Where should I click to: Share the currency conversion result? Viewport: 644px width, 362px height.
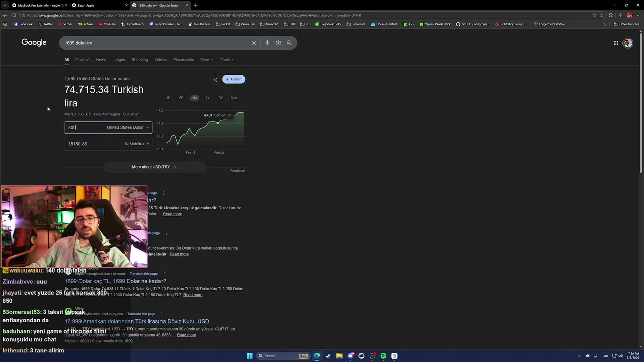coord(215,79)
